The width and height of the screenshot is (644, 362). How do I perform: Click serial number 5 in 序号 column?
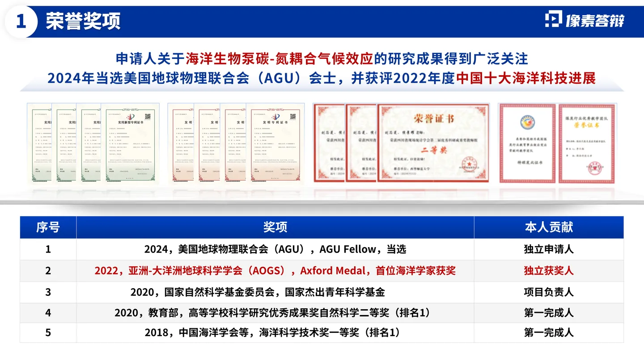[48, 333]
